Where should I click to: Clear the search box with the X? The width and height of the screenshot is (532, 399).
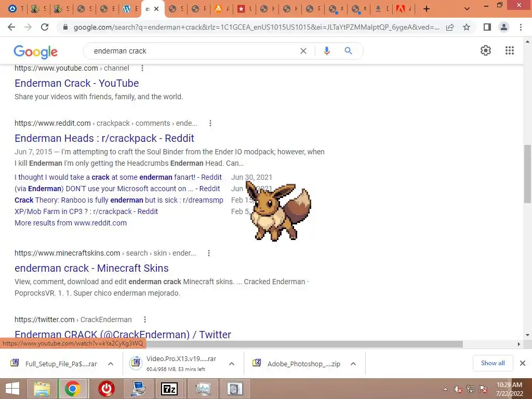click(x=303, y=51)
